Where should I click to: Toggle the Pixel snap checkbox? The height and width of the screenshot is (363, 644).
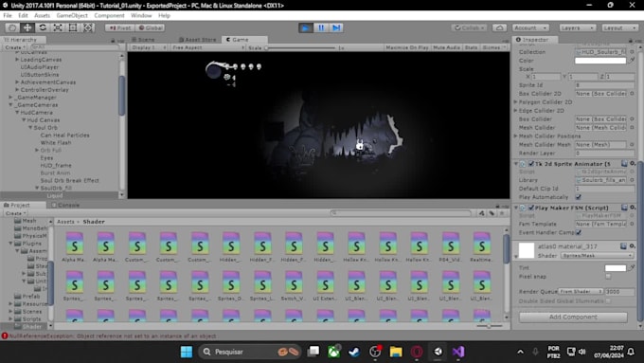pyautogui.click(x=608, y=277)
